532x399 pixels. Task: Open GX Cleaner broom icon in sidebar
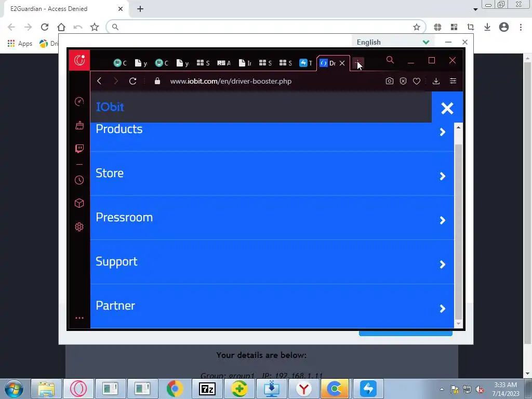pos(79,125)
